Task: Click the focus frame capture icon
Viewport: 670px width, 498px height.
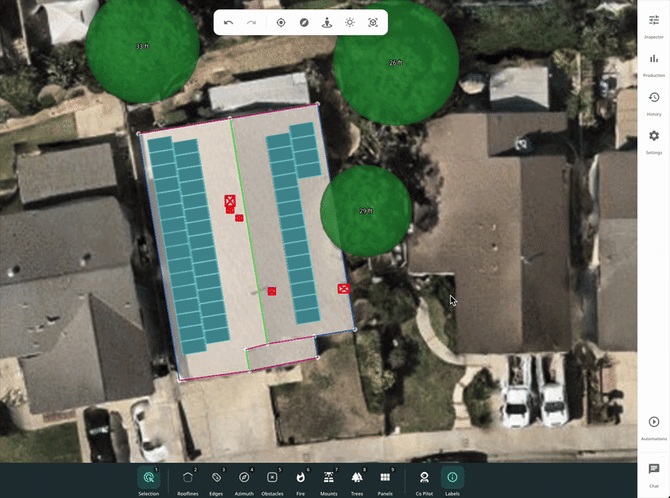Action: point(373,23)
